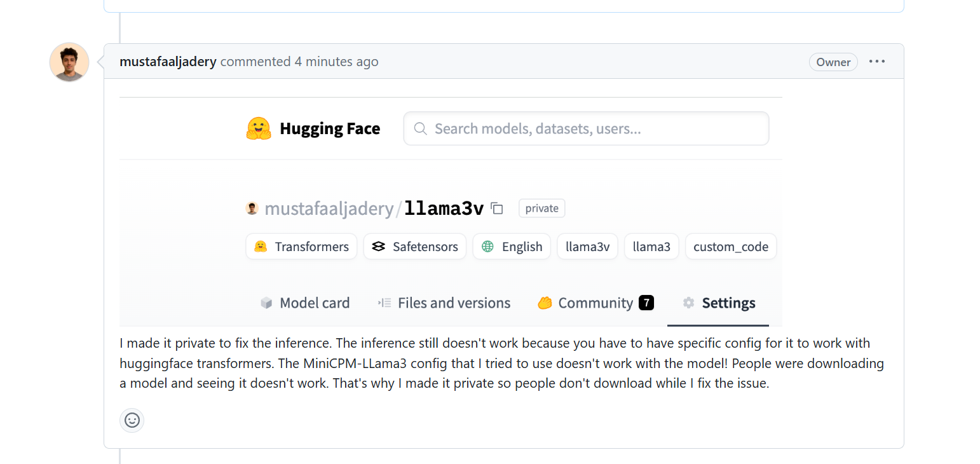
Task: Click the embedded Hugging Face screenshot image
Action: 451,212
